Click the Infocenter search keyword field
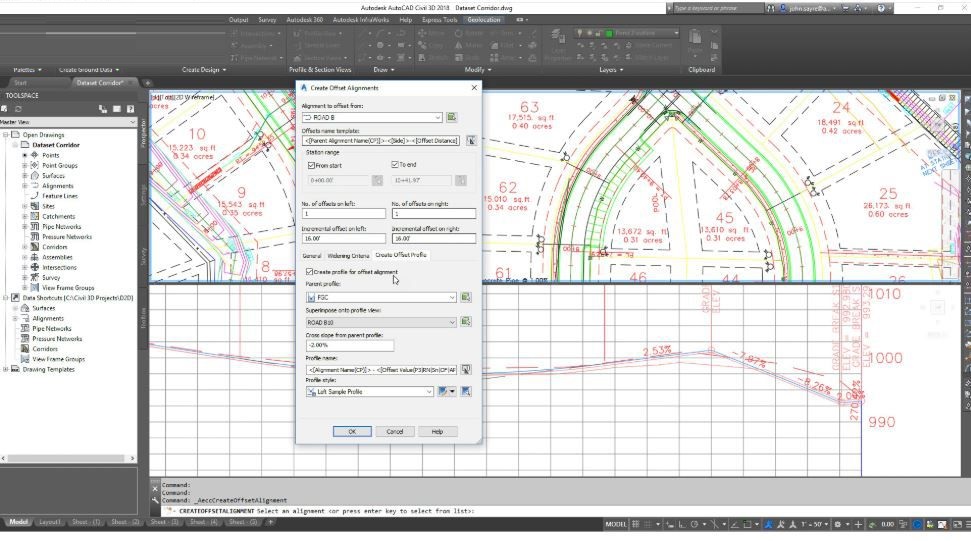This screenshot has height=541, width=971. tap(717, 8)
